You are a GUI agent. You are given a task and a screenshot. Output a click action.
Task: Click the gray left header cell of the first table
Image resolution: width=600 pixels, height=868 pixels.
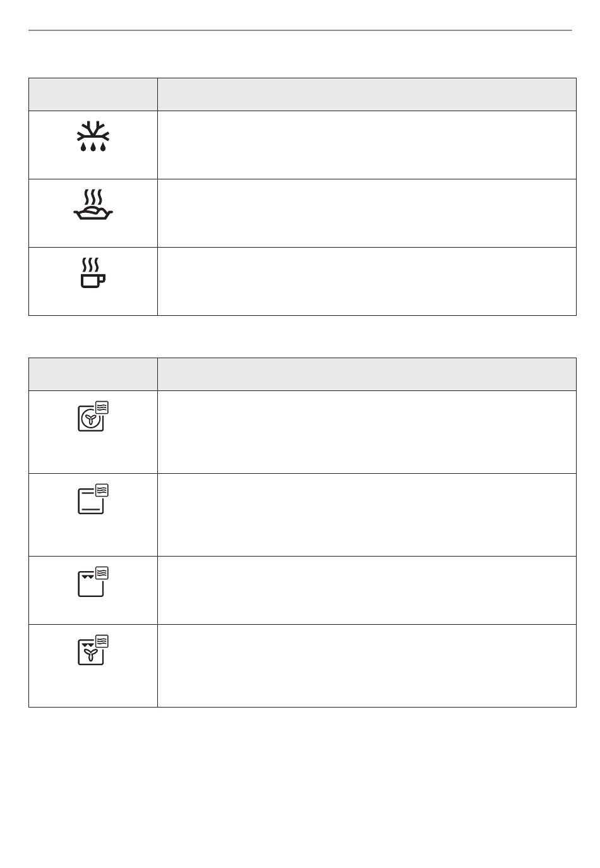pos(93,95)
